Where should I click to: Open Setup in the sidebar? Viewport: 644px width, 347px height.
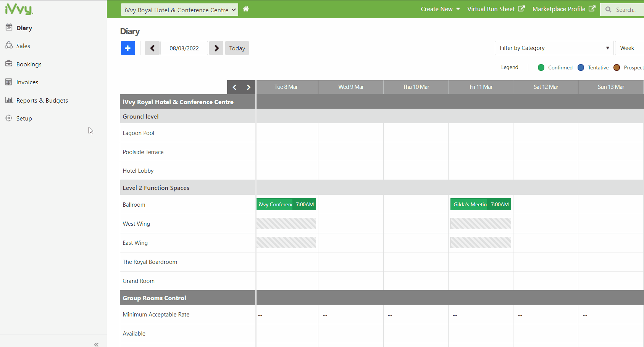point(24,119)
